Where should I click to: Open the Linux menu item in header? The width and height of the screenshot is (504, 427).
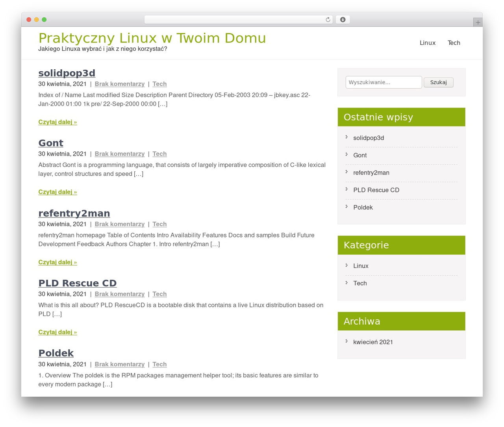point(428,43)
